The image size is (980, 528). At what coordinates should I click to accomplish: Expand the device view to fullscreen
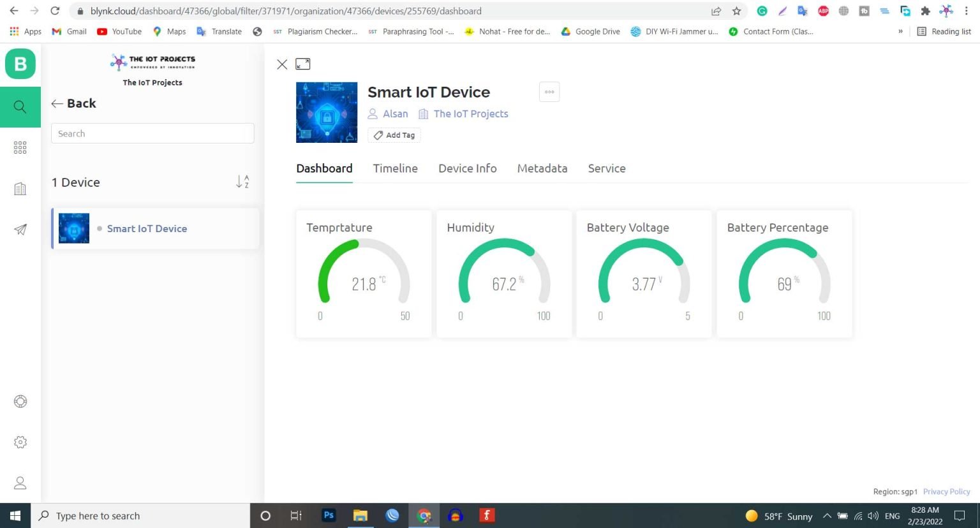coord(302,64)
